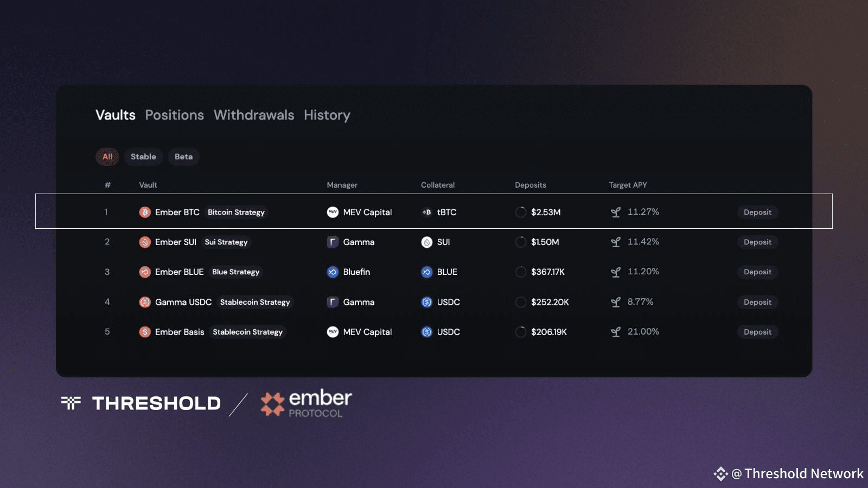This screenshot has width=868, height=488.
Task: Click Deposit for Ember BTC vault
Action: coord(757,212)
